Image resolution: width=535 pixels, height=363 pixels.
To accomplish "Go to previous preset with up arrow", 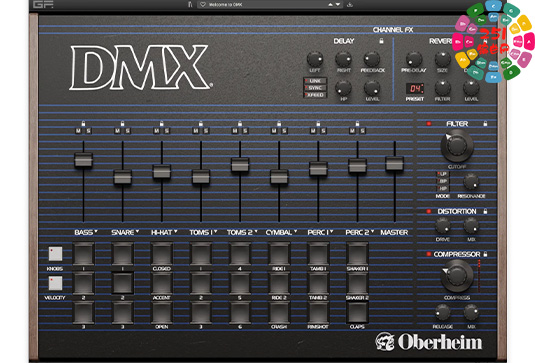I will pos(330,4).
